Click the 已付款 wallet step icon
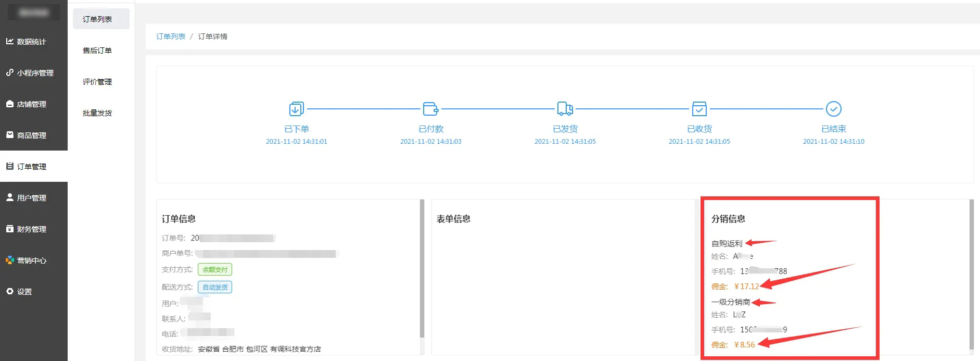Image resolution: width=980 pixels, height=361 pixels. [430, 109]
